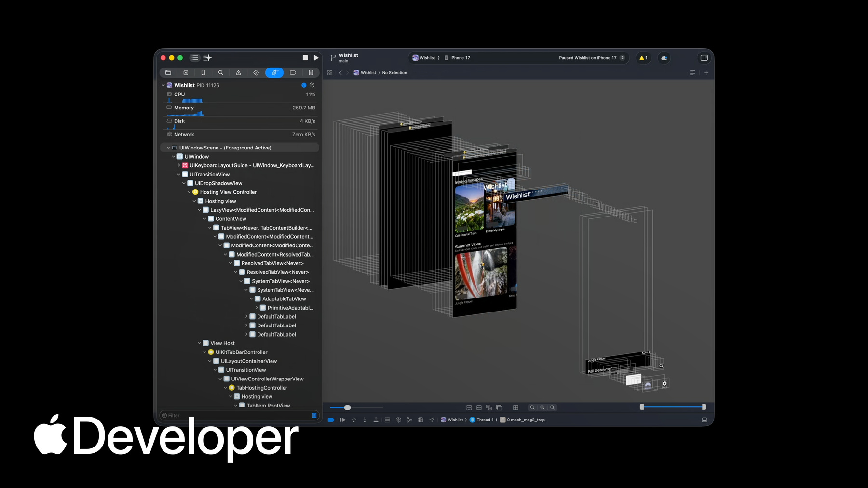The height and width of the screenshot is (488, 868).
Task: Click the process info blue badge
Action: point(304,85)
